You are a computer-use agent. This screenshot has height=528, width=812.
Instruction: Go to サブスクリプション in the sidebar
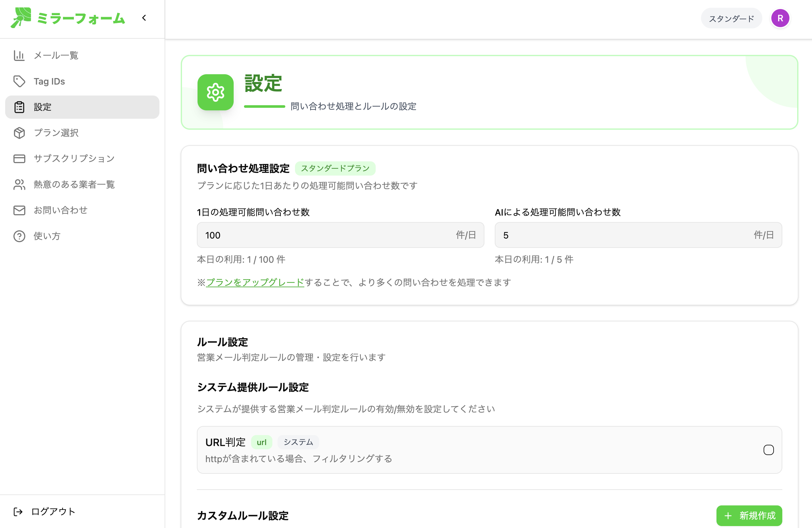coord(74,158)
